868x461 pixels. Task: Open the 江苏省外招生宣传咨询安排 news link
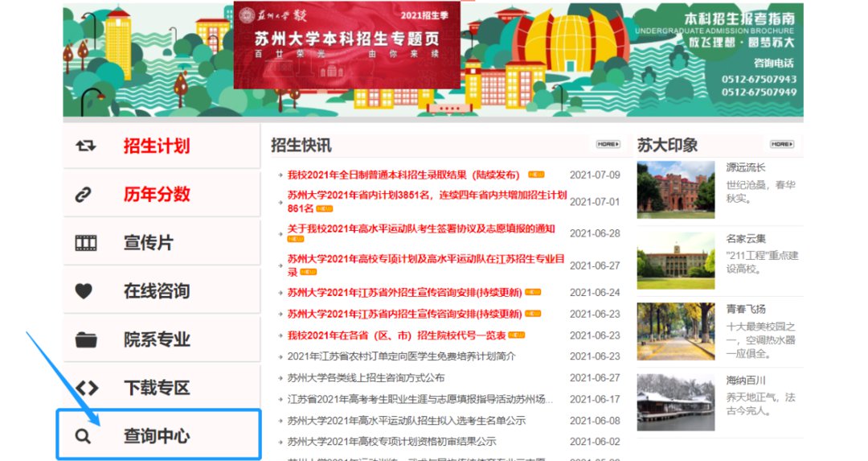coord(403,293)
